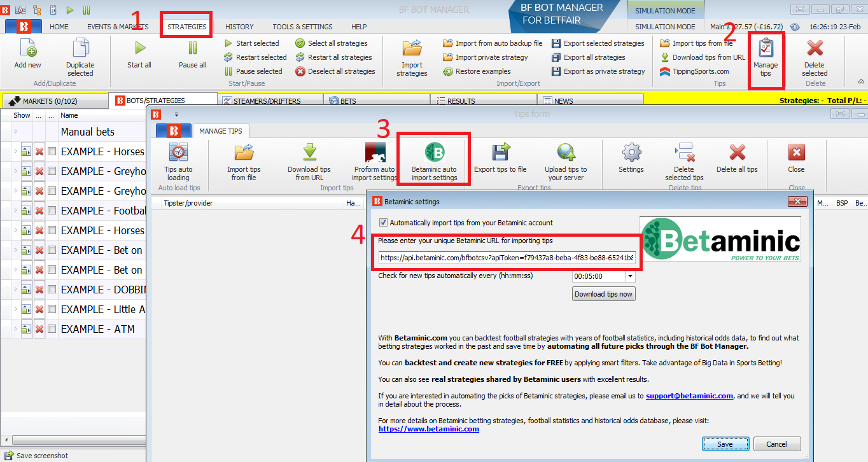Image resolution: width=868 pixels, height=462 pixels.
Task: Click Import from auto backup file
Action: (493, 43)
